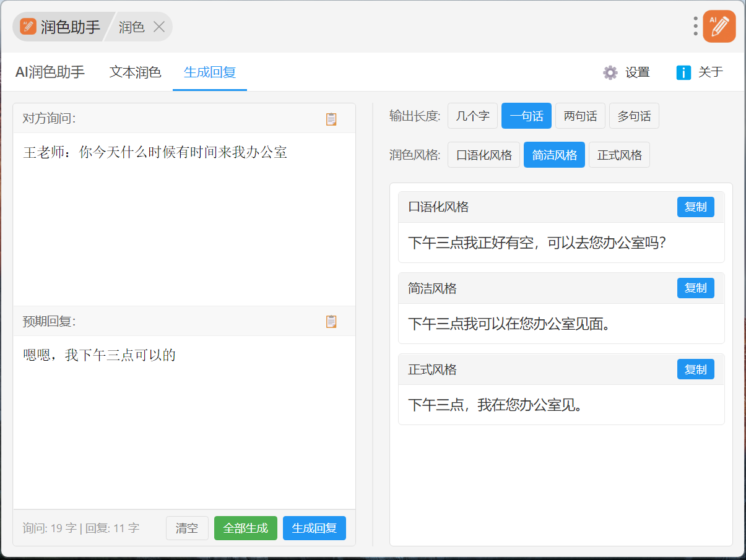Click the 润色 breadcrumb tab
746x560 pixels.
tap(132, 27)
